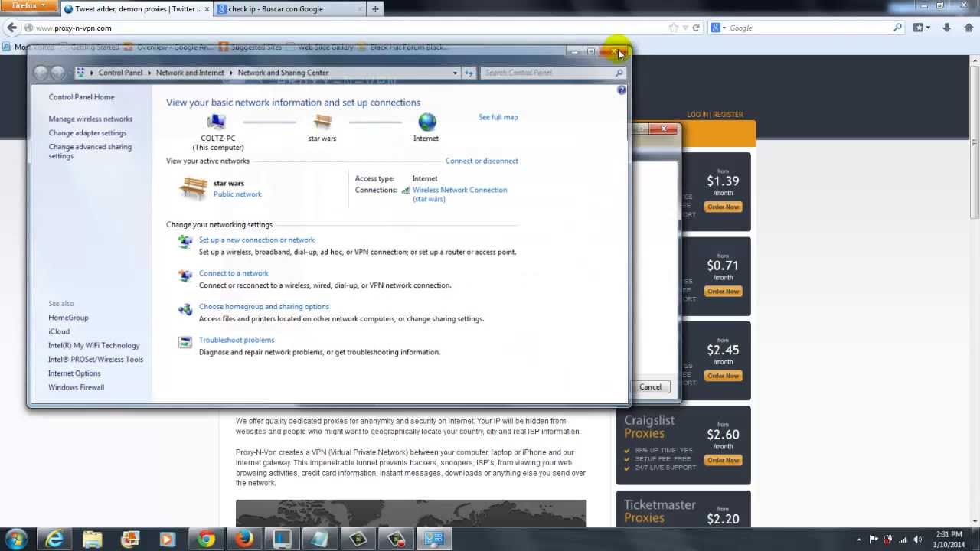This screenshot has height=551, width=980.
Task: Open Windows Explorer folder on taskbar
Action: [92, 540]
